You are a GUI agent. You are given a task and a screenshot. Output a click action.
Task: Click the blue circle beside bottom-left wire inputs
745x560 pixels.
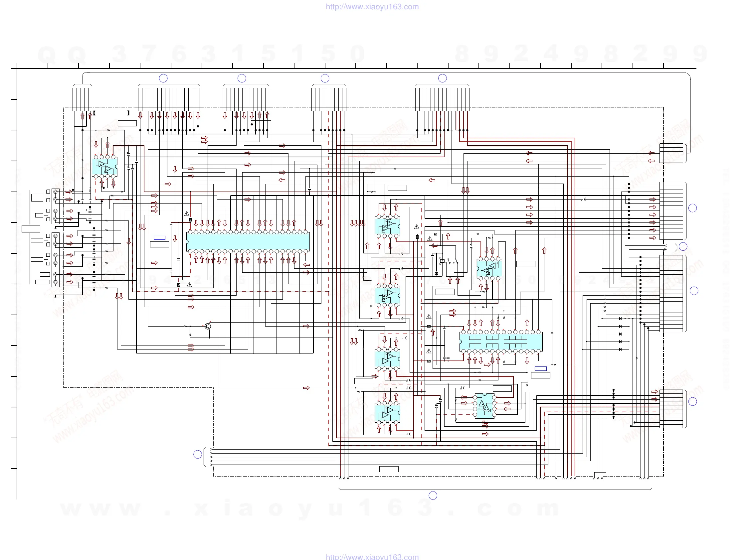pyautogui.click(x=198, y=454)
